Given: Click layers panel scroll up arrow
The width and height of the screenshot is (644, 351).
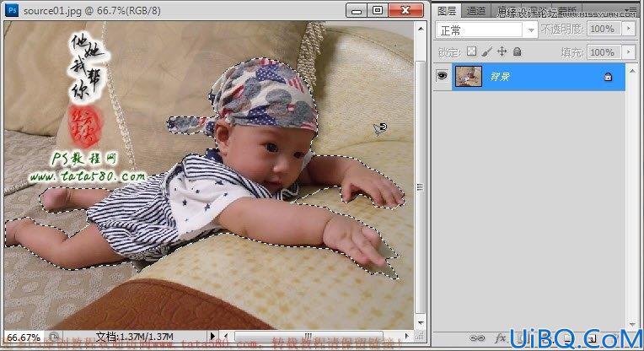Looking at the screenshot, I should [633, 72].
